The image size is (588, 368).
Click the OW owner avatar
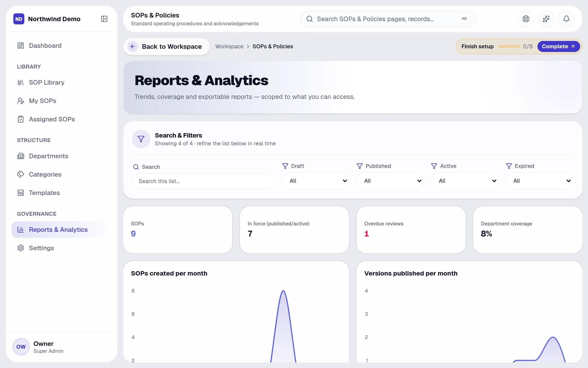click(21, 347)
